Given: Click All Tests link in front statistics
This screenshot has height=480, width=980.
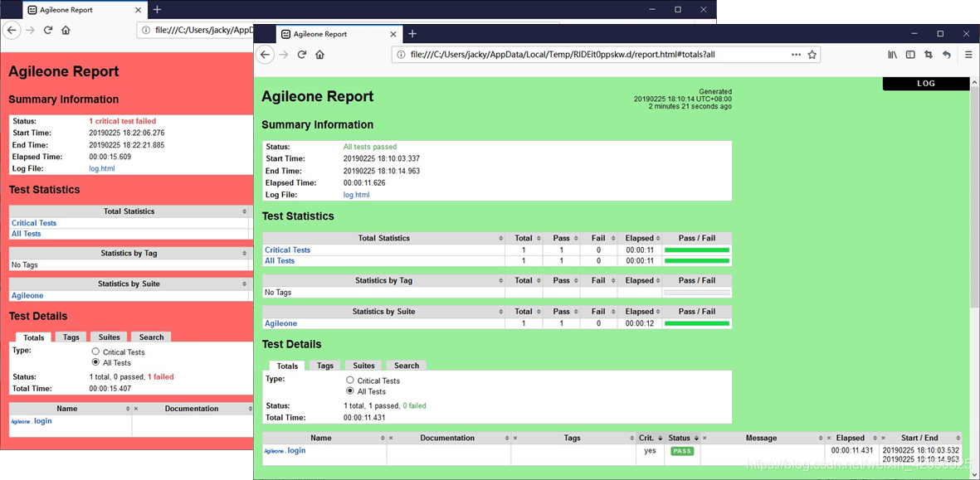Looking at the screenshot, I should (280, 261).
